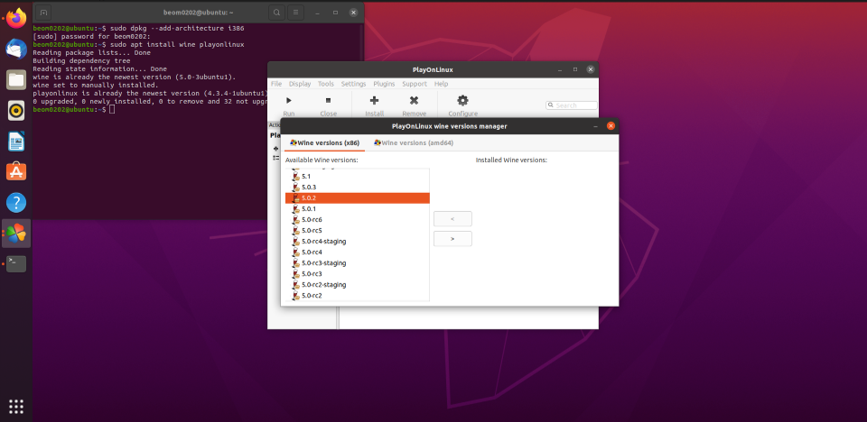Screen dimensions: 867x422
Task: Click the Run toolbar icon in PlayOnLinux
Action: [289, 101]
